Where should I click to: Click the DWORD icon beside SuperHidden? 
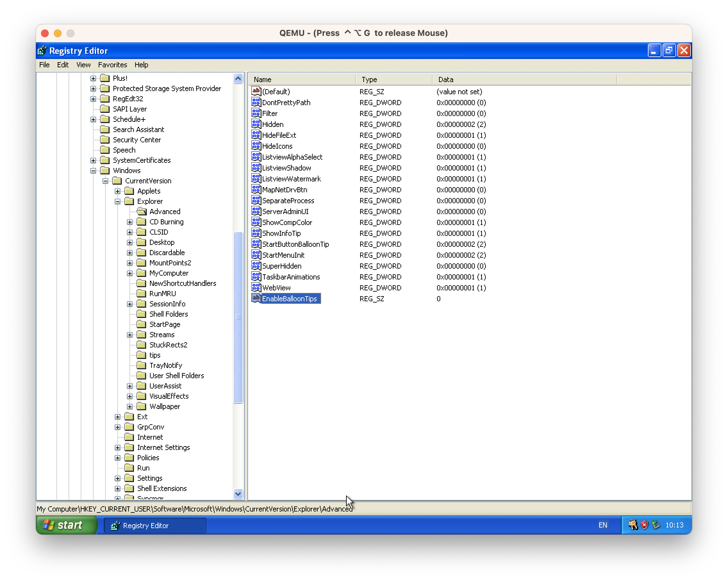tap(256, 265)
